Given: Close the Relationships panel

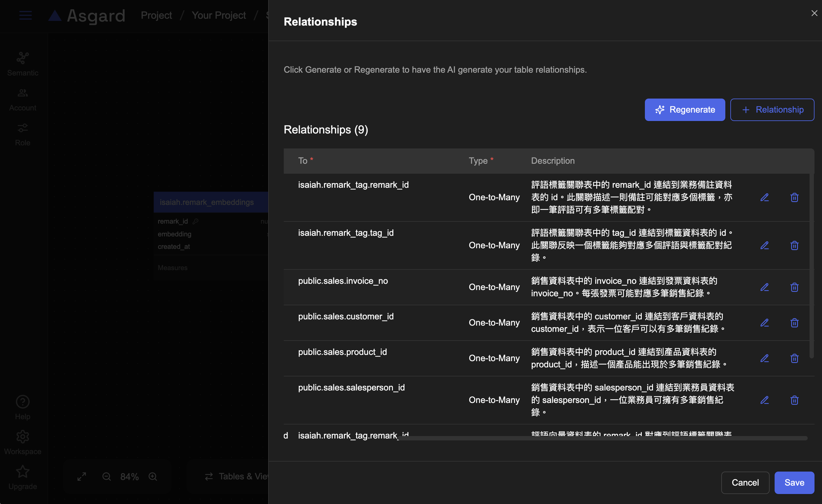Looking at the screenshot, I should pyautogui.click(x=814, y=13).
